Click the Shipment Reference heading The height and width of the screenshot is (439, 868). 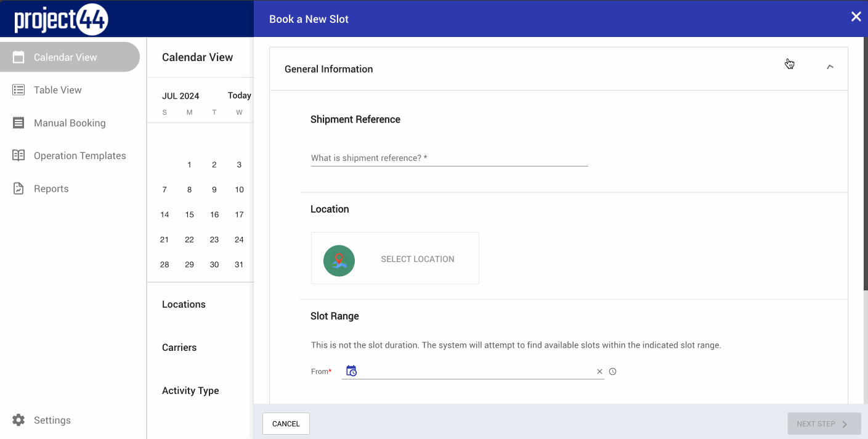(355, 120)
